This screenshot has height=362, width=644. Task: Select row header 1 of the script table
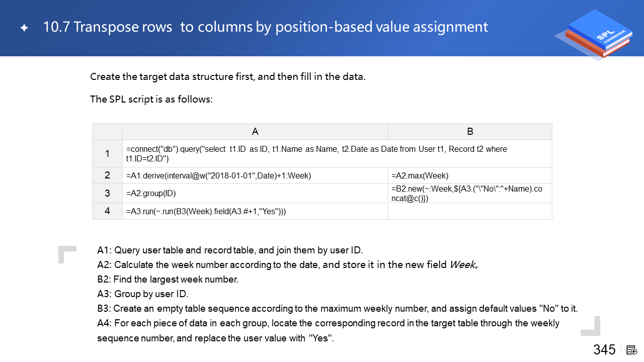pyautogui.click(x=107, y=154)
